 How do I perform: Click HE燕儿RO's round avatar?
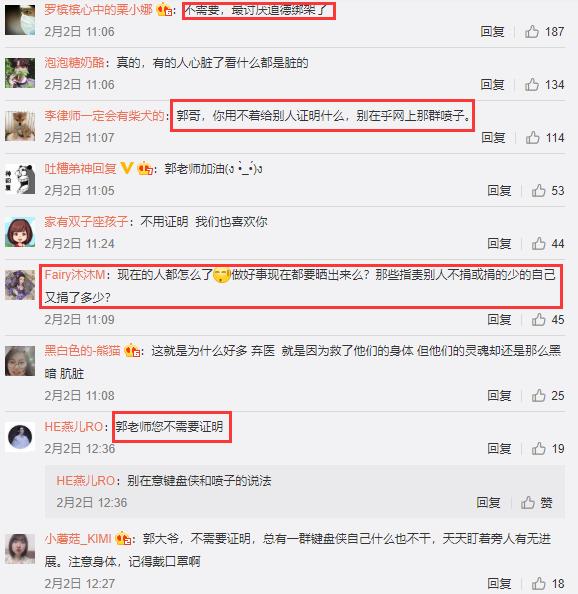click(20, 437)
